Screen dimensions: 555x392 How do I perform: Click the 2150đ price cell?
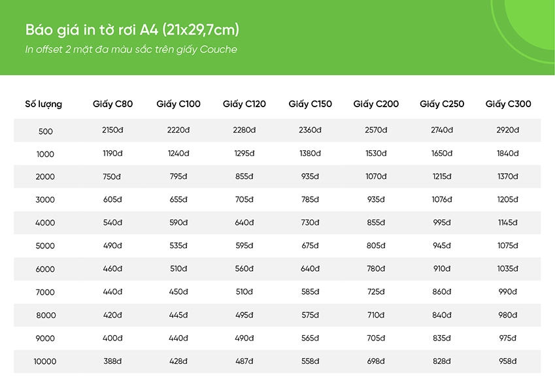pos(112,131)
